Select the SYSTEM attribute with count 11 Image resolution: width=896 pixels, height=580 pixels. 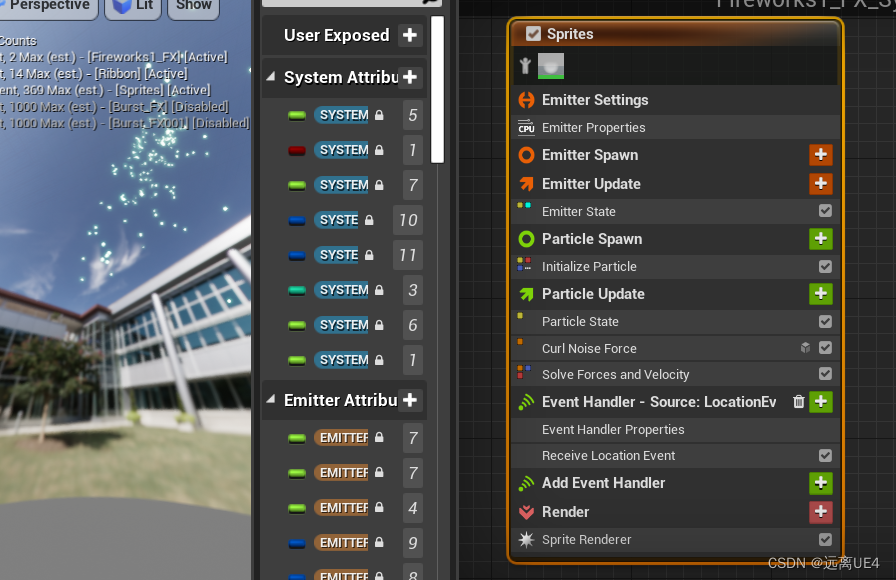338,255
